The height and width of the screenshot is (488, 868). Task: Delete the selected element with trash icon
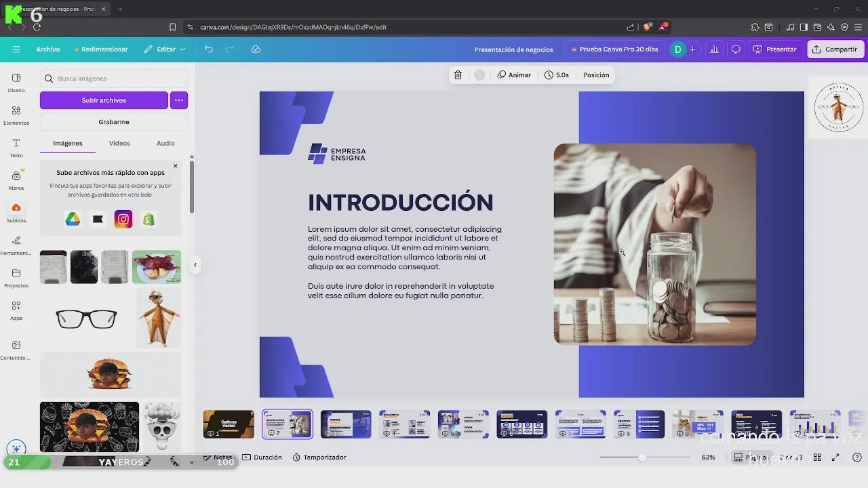click(x=458, y=75)
